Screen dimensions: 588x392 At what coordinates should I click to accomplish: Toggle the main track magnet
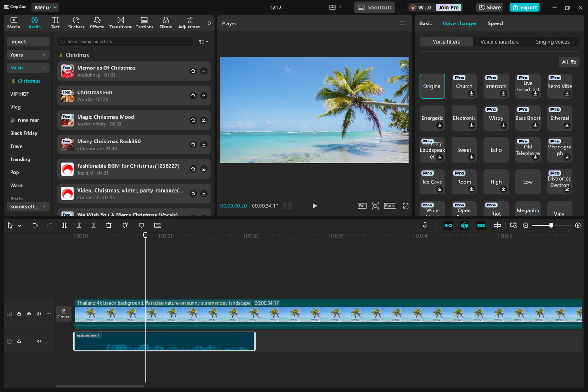448,226
